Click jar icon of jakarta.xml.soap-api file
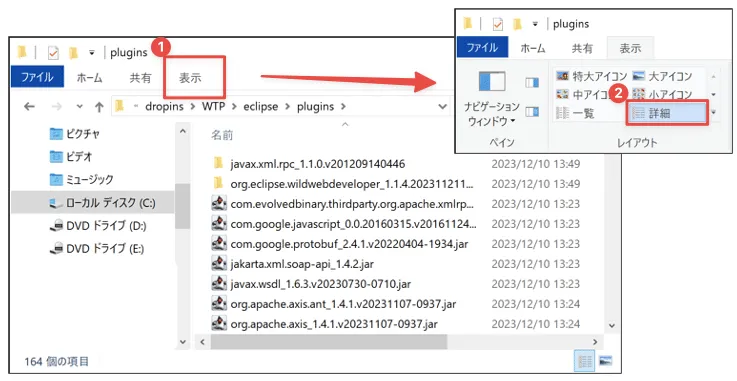737x381 pixels. [219, 264]
